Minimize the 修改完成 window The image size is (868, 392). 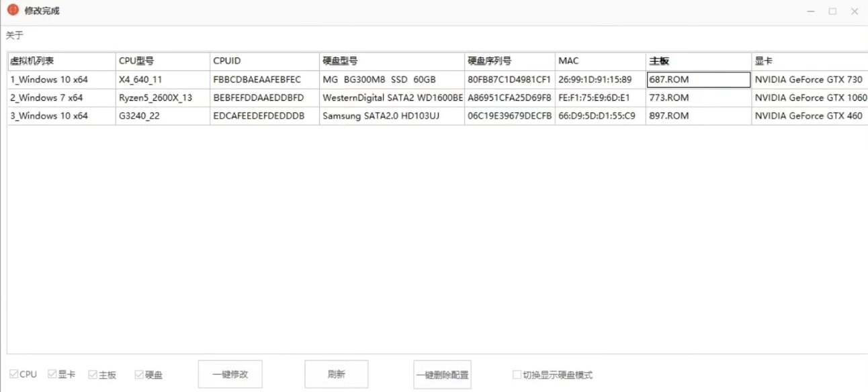point(811,11)
